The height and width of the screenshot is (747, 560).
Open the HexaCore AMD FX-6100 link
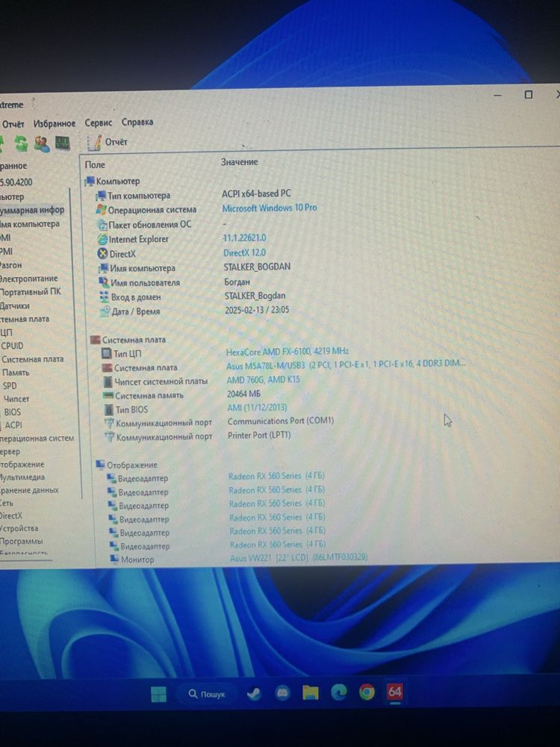287,352
